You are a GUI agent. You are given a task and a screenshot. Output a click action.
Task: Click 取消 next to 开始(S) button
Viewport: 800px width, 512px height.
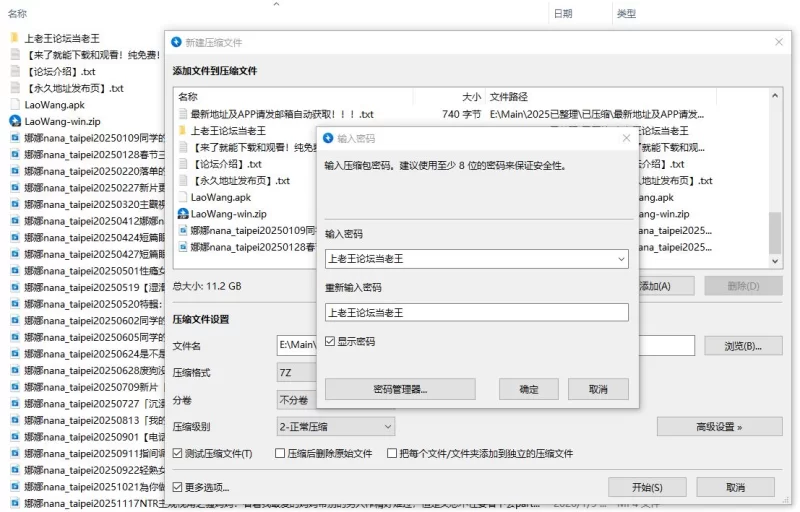coord(735,488)
